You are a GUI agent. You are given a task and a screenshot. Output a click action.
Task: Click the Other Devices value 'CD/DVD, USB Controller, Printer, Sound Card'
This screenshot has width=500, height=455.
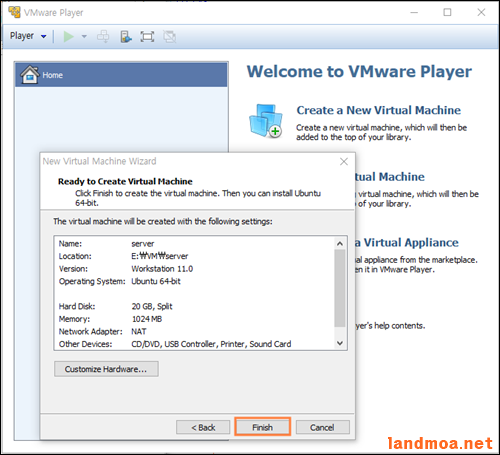[211, 344]
